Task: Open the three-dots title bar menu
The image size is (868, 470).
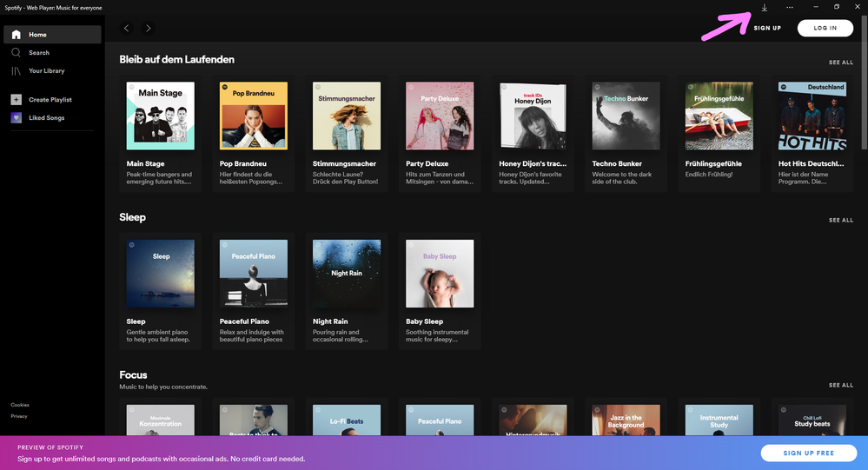Action: (x=790, y=7)
